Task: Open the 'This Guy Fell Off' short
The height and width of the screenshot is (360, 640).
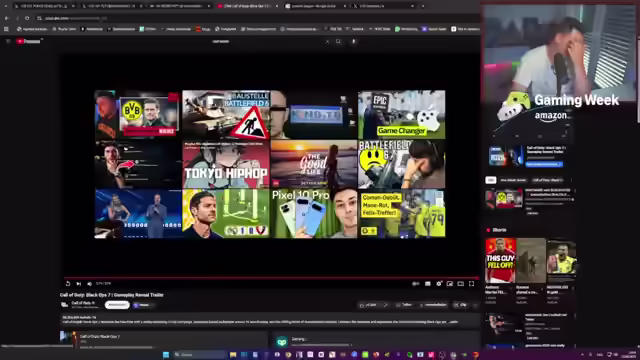Action: coord(500,260)
